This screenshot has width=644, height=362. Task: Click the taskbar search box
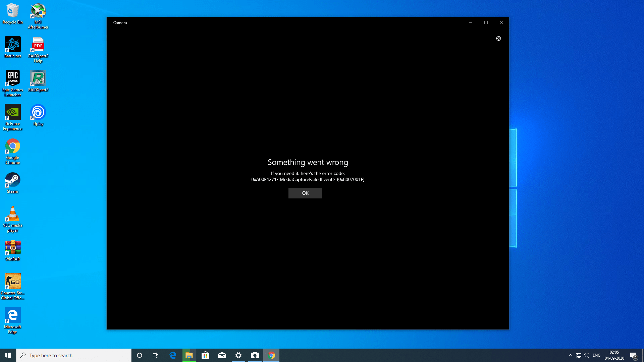74,355
